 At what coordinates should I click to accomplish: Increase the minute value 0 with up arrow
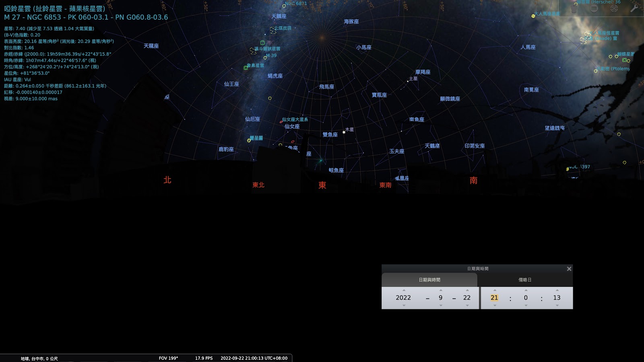tap(526, 290)
